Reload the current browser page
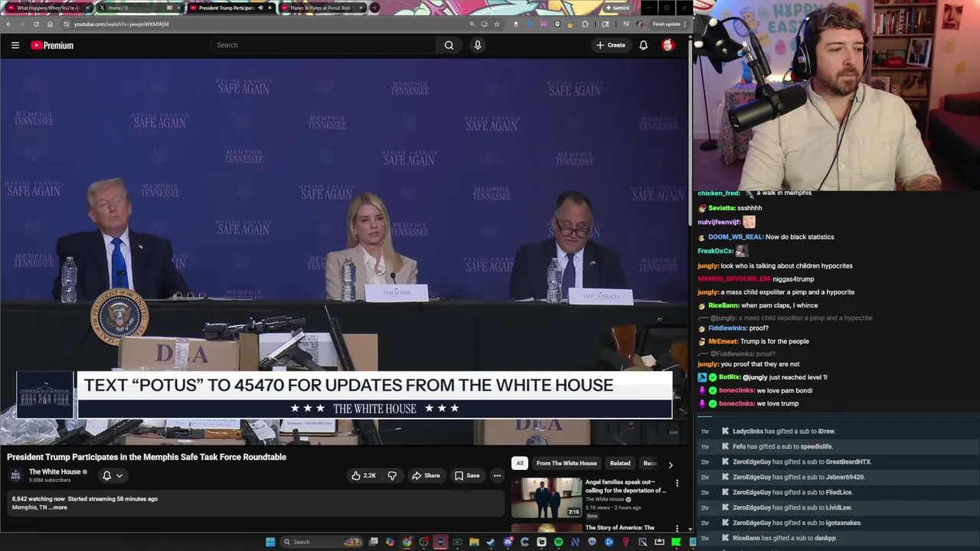The height and width of the screenshot is (551, 980). pyautogui.click(x=36, y=24)
